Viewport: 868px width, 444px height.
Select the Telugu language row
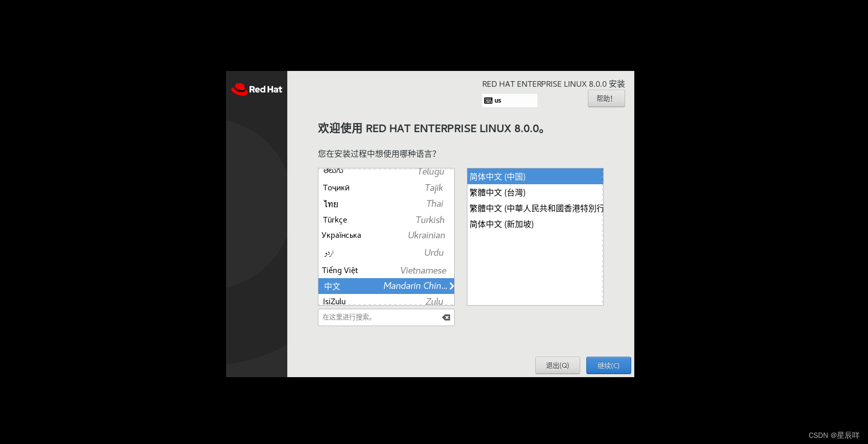[x=386, y=174]
